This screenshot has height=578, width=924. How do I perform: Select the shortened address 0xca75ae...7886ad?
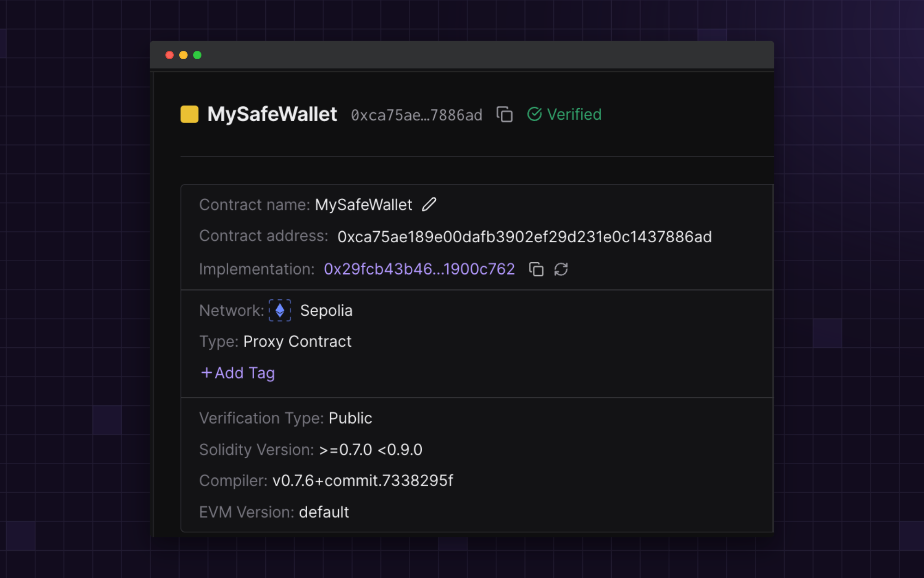coord(416,115)
